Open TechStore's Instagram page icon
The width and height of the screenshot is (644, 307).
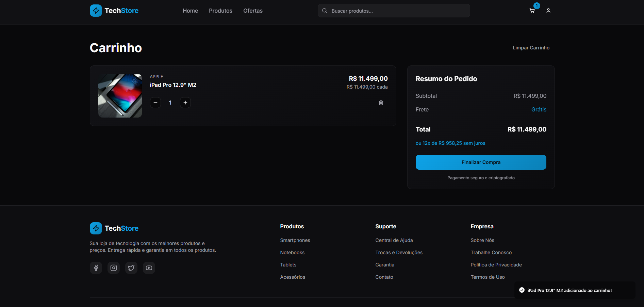pos(114,268)
